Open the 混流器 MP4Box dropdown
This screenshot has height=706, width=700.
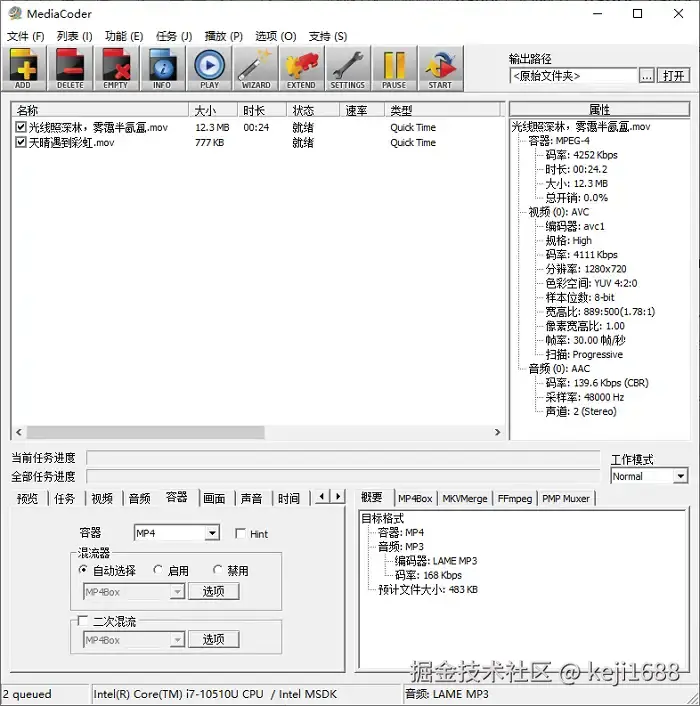pyautogui.click(x=134, y=592)
